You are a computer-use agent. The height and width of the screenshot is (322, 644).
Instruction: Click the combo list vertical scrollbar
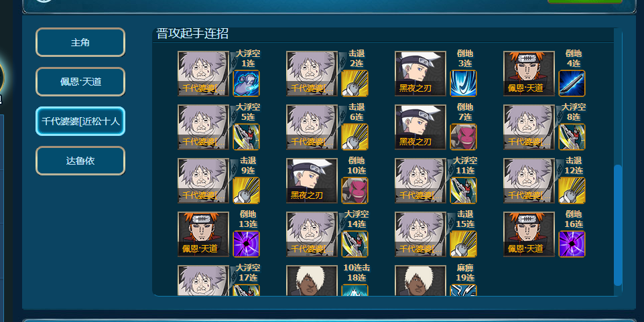pyautogui.click(x=618, y=225)
